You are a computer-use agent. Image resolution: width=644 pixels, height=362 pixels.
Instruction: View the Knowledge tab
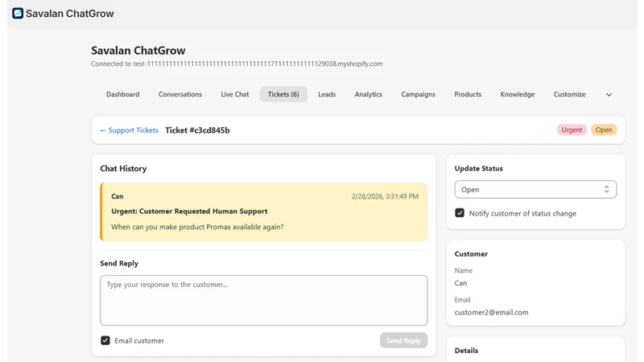(518, 94)
